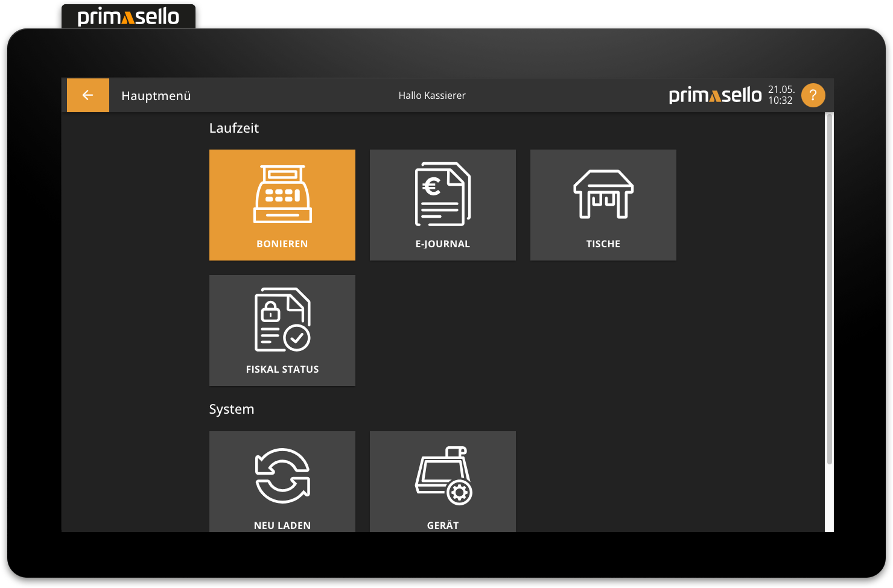Click the Hallo Kassierer greeting text

tap(432, 95)
